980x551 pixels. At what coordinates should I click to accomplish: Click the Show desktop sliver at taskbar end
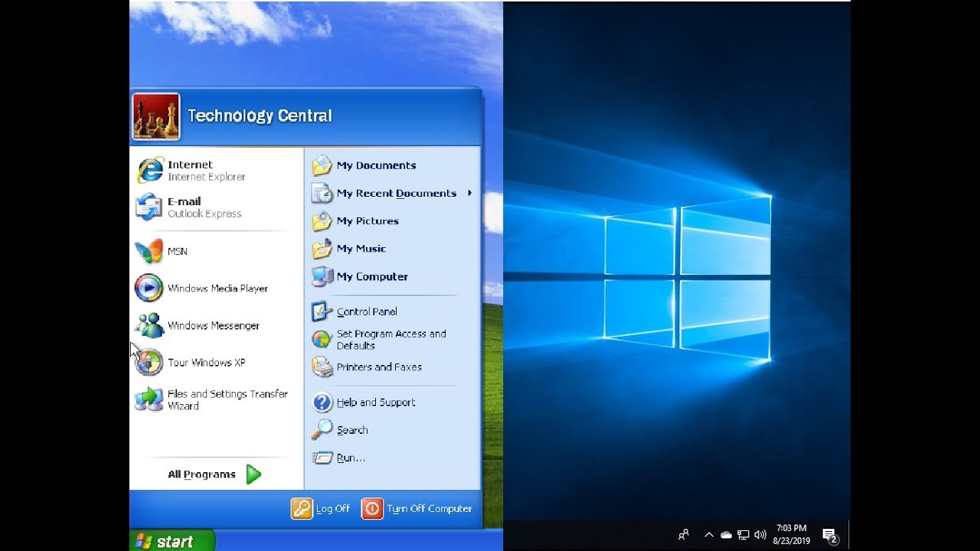(848, 535)
